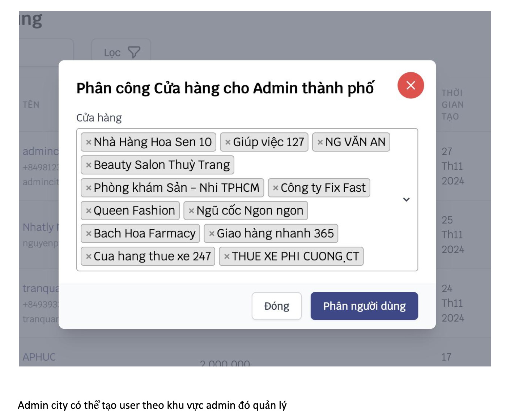This screenshot has height=420, width=506.
Task: Remove THUE XE PHI CUONG_CT tag
Action: 227,256
